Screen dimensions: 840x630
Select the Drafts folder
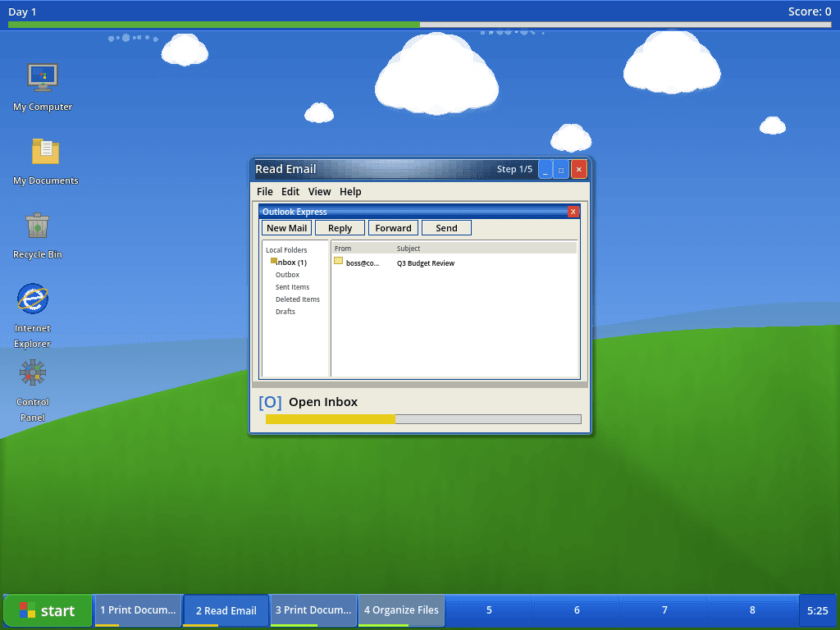coord(286,311)
